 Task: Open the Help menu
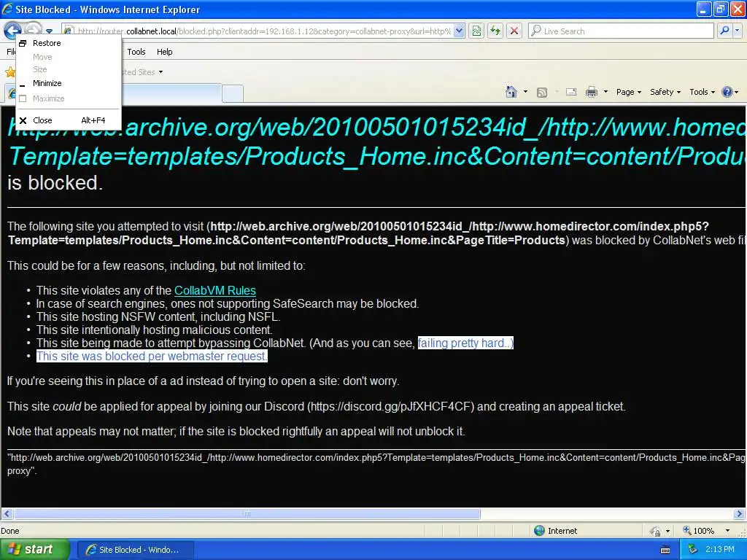coord(164,52)
